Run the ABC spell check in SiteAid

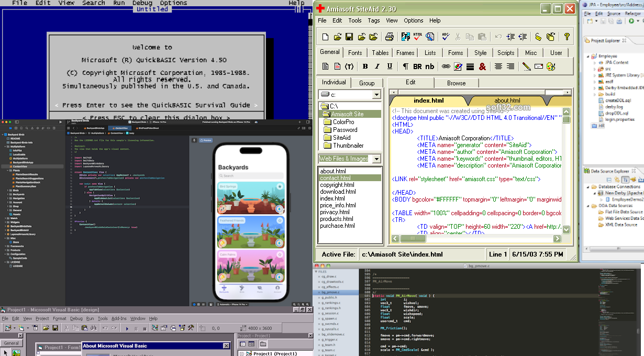tap(446, 37)
